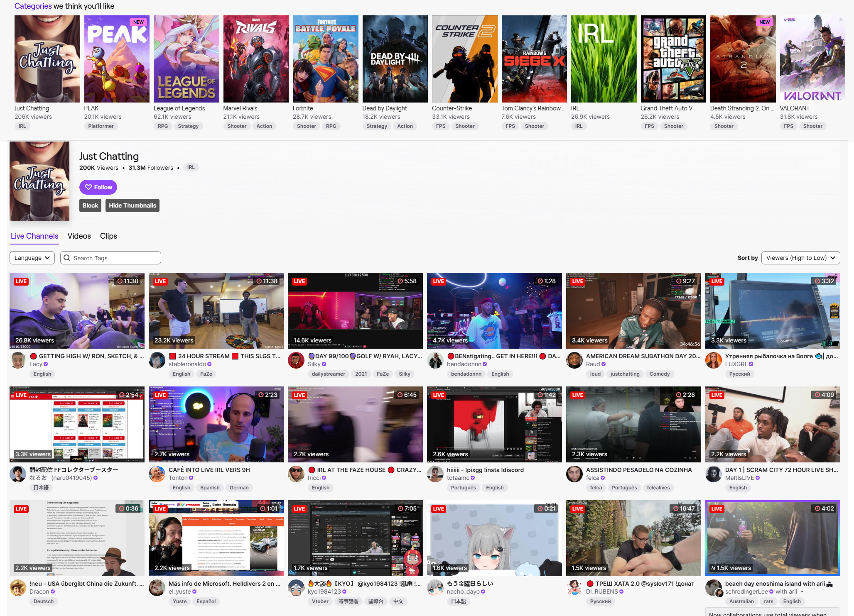
Task: Click the Comedy tag under Raud
Action: (660, 374)
